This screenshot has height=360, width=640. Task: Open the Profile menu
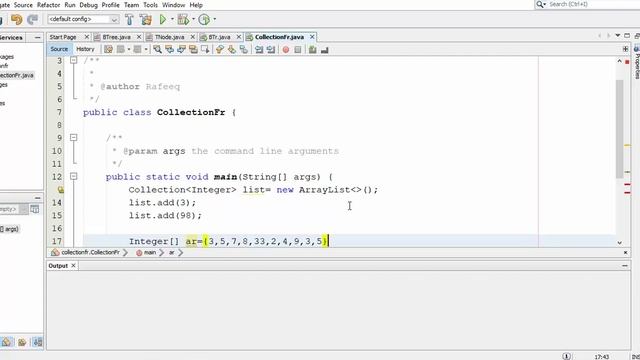coord(110,5)
